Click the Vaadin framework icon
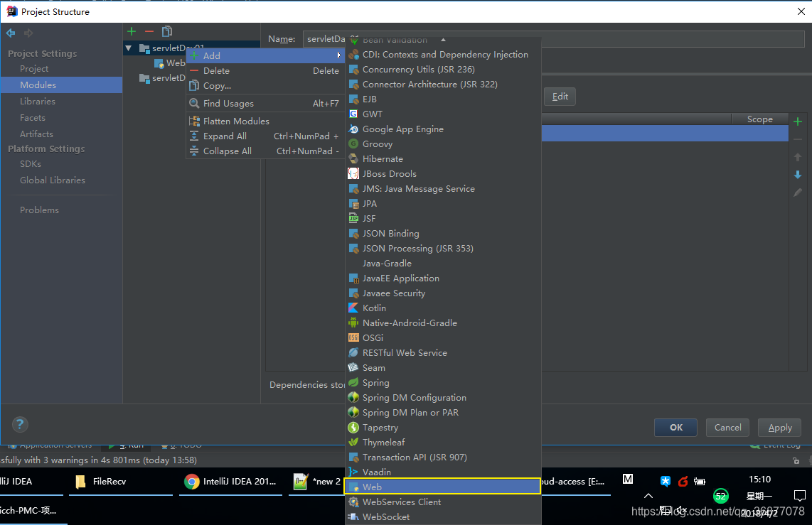Screen dimensions: 812x525 click(353, 472)
